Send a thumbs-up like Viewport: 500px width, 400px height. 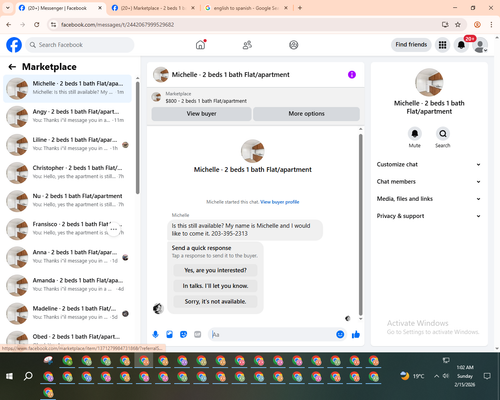tap(356, 334)
